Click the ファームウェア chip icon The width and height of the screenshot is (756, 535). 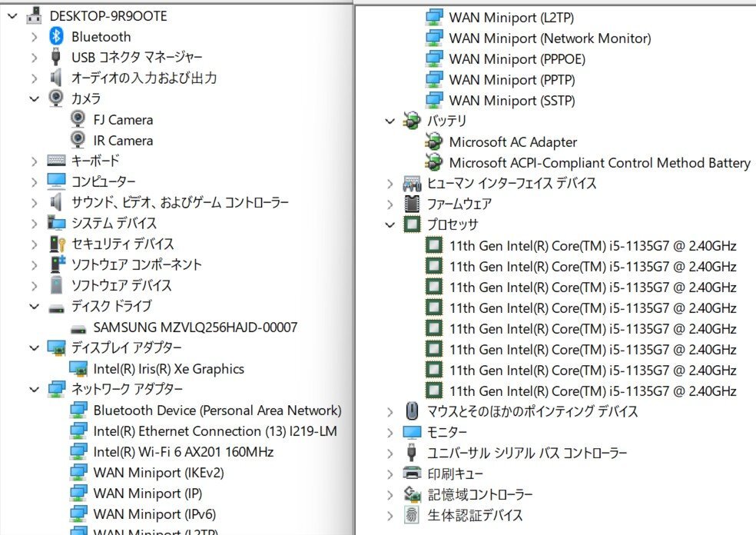tap(412, 204)
